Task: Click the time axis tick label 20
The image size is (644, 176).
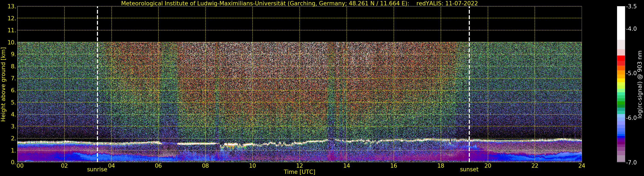Action: (488, 166)
